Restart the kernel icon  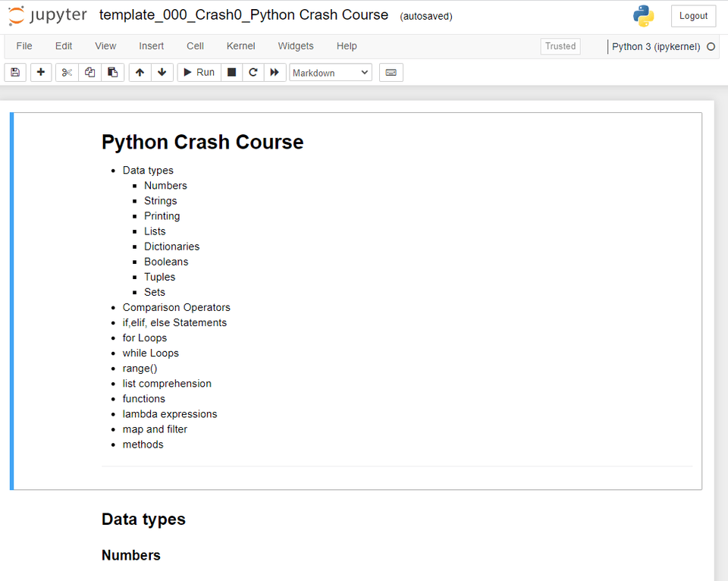coord(253,73)
